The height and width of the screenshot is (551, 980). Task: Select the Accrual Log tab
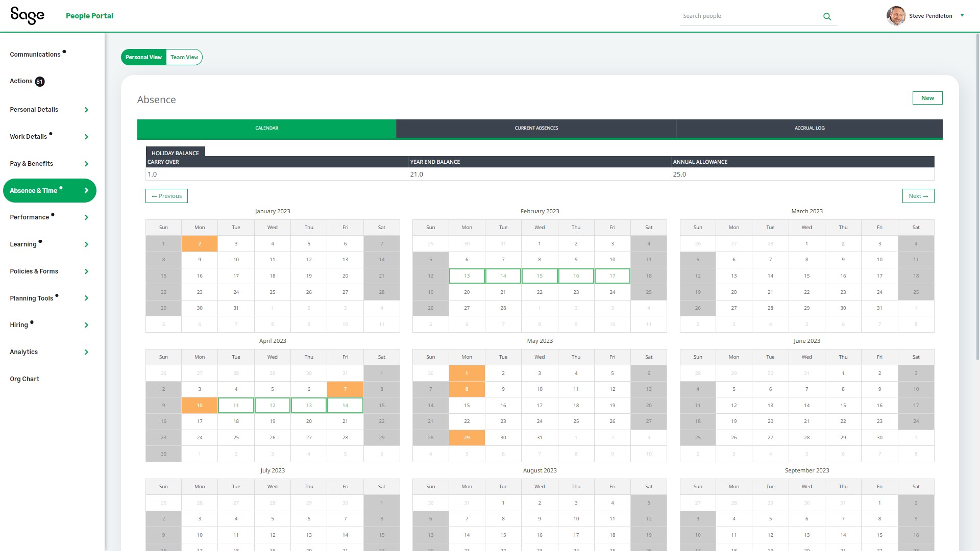click(x=810, y=128)
